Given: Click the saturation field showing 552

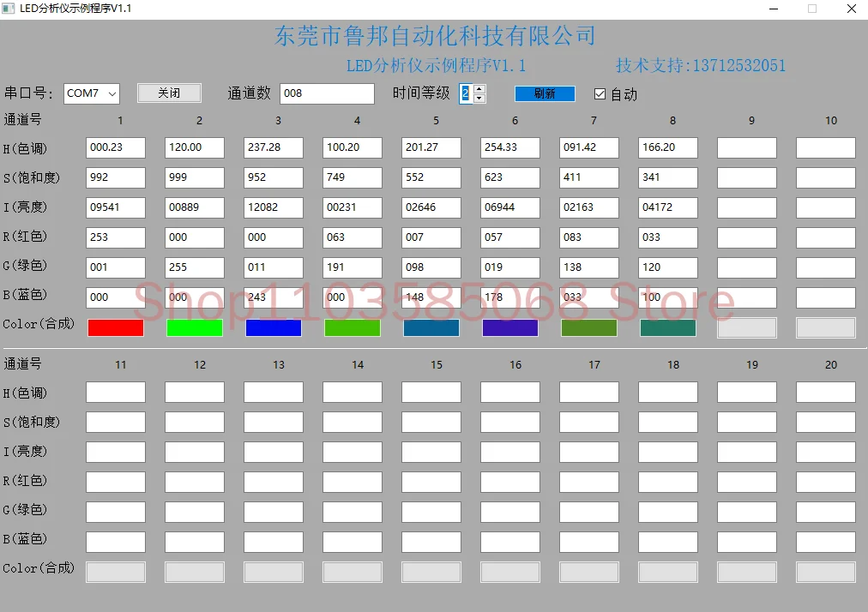Looking at the screenshot, I should pos(431,177).
